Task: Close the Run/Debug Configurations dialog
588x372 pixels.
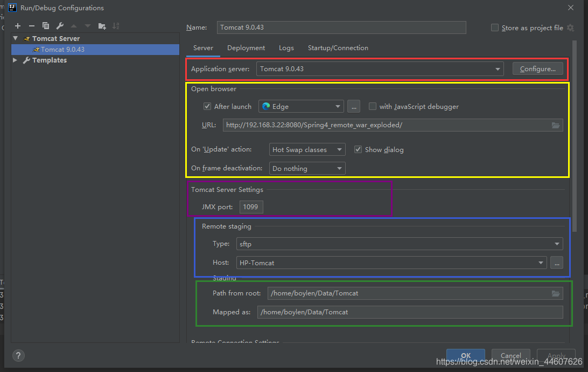Action: click(x=570, y=8)
